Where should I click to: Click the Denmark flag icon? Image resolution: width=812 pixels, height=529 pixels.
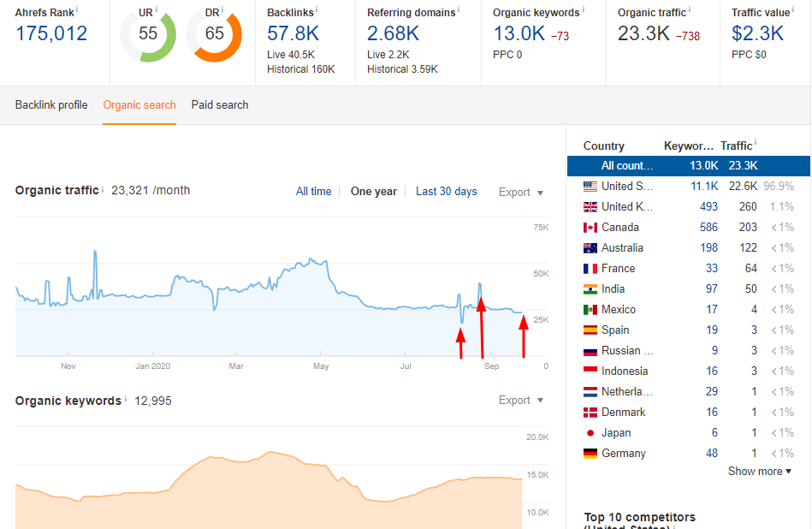coord(590,413)
